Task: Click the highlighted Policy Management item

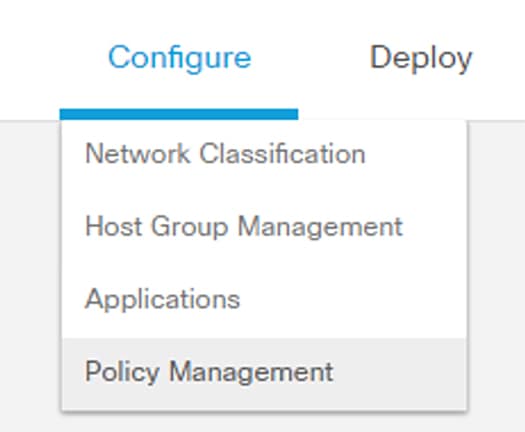Action: (264, 372)
